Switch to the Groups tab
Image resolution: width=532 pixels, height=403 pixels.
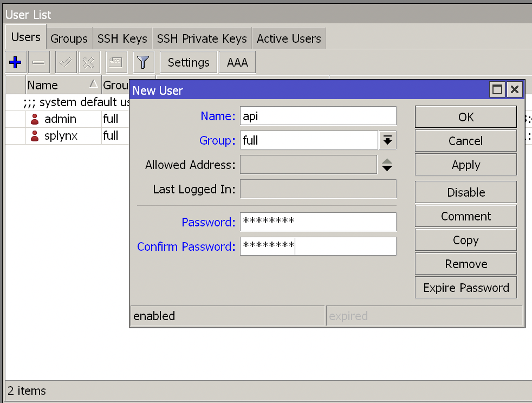(x=69, y=38)
